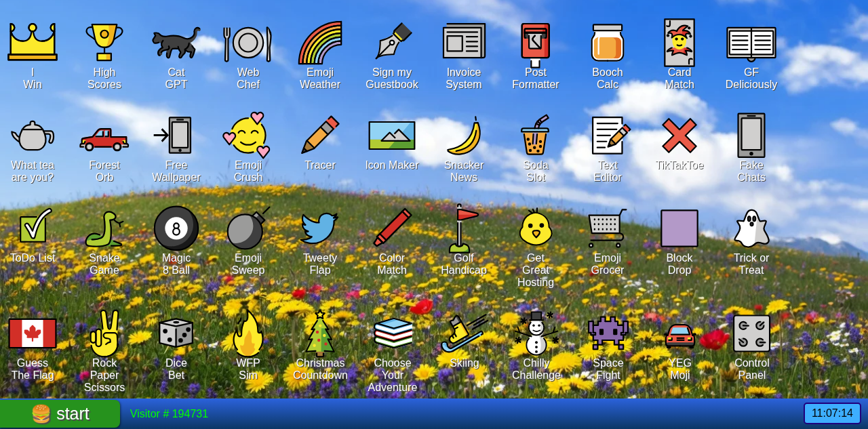Click Sign my Guestbook pen icon
Image resolution: width=868 pixels, height=429 pixels.
(x=392, y=42)
